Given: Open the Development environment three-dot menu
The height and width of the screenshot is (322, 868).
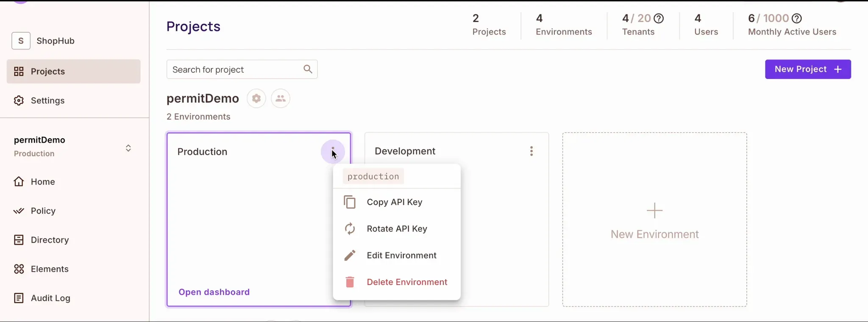Looking at the screenshot, I should coord(531,151).
